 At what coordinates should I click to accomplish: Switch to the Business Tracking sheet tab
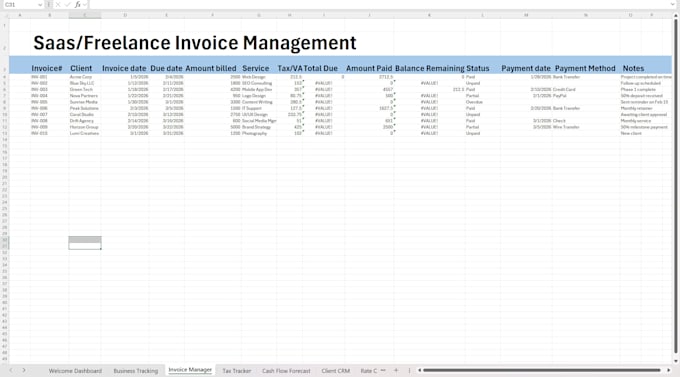[136, 371]
